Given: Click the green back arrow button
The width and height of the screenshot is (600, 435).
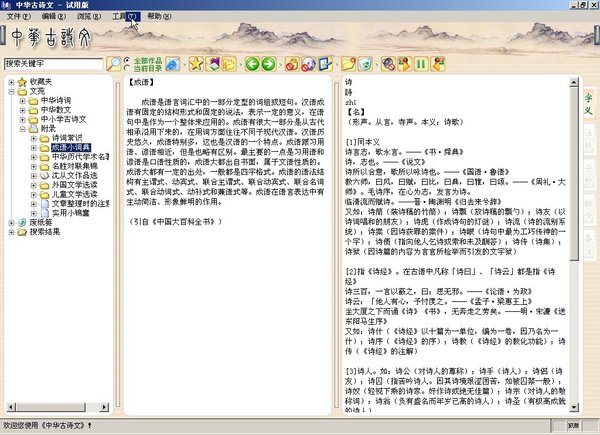Looking at the screenshot, I should (253, 65).
